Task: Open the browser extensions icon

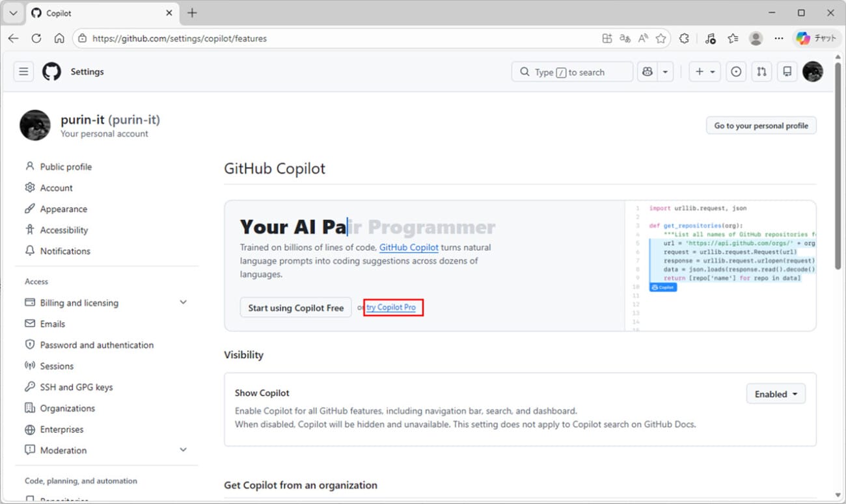Action: (684, 38)
